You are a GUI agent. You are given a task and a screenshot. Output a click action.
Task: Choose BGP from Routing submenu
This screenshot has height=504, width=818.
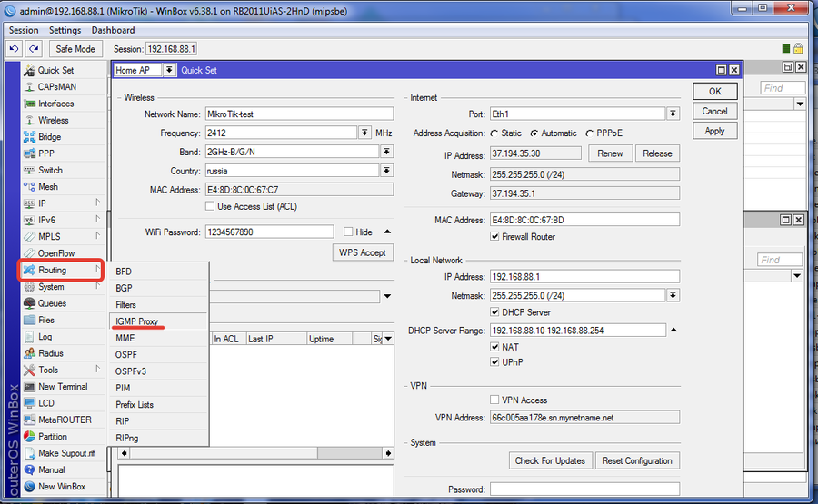[158, 288]
